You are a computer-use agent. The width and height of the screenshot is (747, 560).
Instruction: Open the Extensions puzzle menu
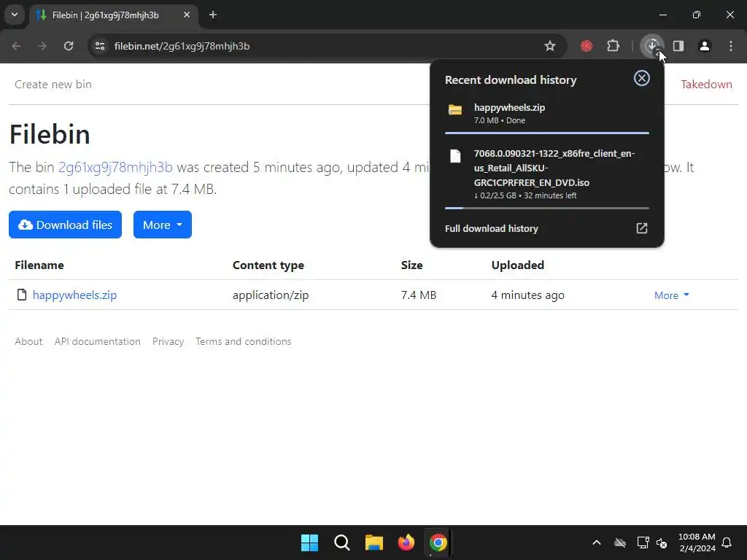click(x=613, y=46)
